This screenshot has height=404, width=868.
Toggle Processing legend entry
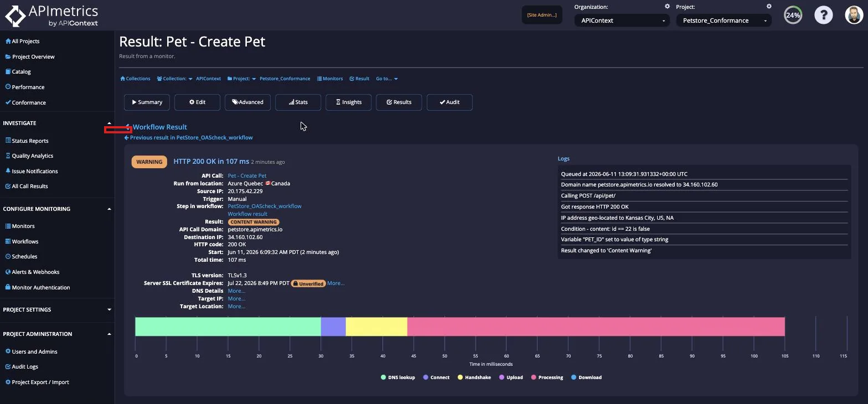click(x=547, y=377)
